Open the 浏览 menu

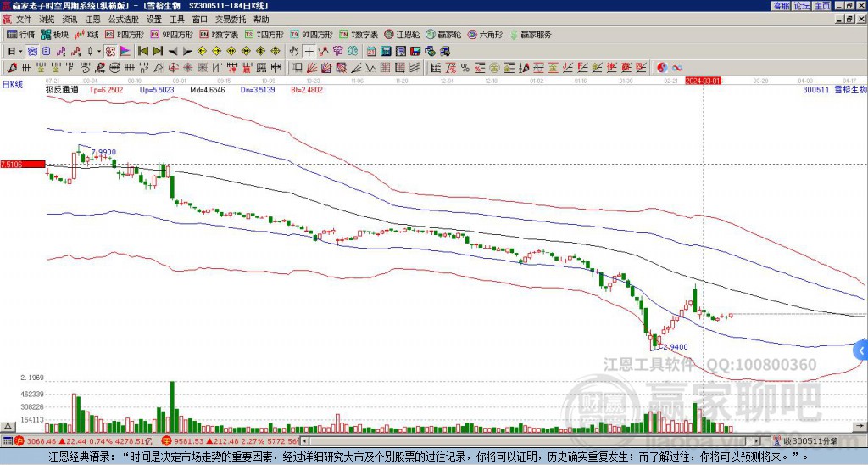pyautogui.click(x=47, y=20)
